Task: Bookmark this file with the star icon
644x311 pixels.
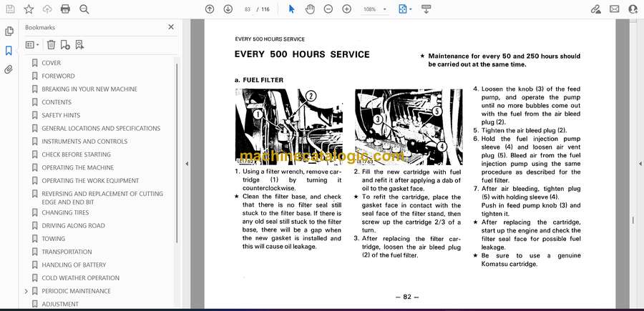Action: 29,9
